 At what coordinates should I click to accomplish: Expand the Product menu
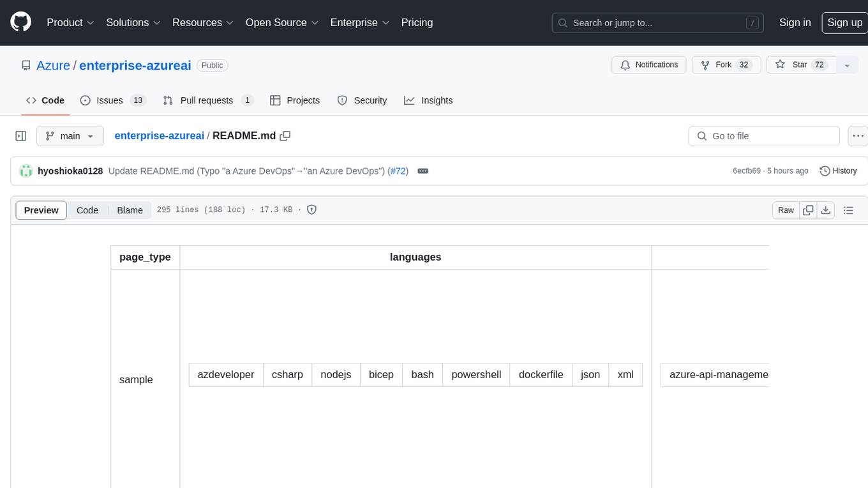(71, 22)
